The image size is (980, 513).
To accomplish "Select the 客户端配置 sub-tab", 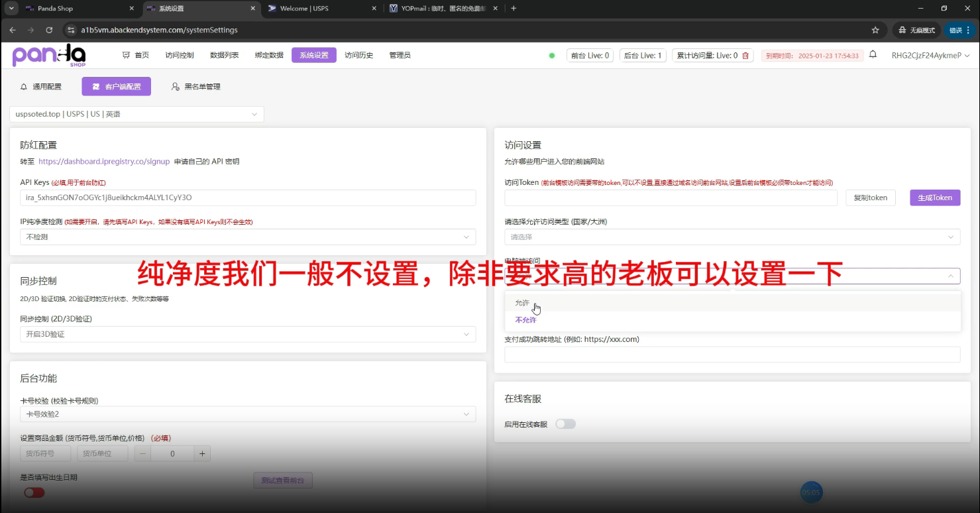I will (x=117, y=87).
